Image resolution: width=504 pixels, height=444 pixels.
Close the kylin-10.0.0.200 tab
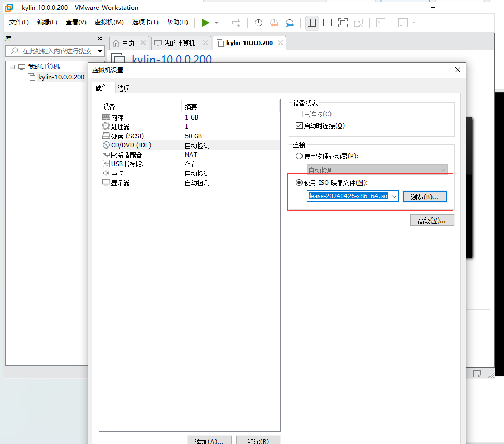pos(280,43)
